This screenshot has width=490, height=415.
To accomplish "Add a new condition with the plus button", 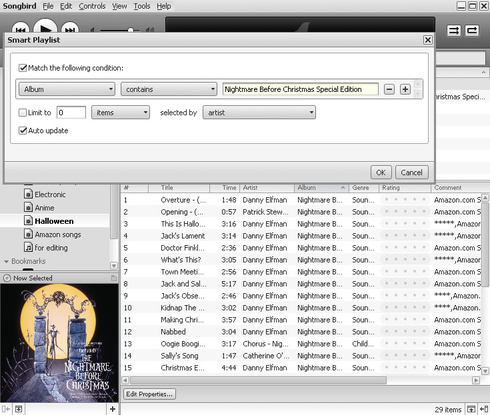I will click(405, 89).
